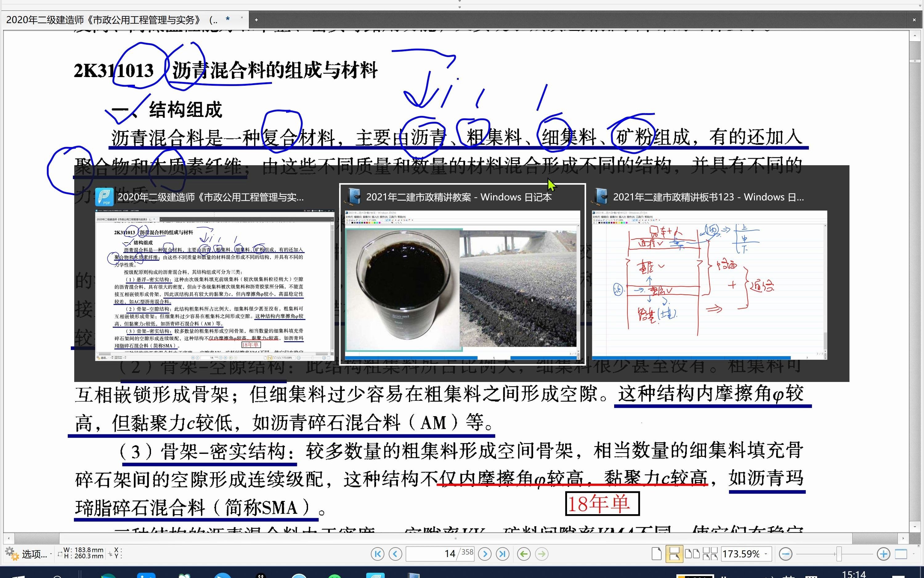924x578 pixels.
Task: Click the text 简称SMA in document
Action: click(x=261, y=508)
